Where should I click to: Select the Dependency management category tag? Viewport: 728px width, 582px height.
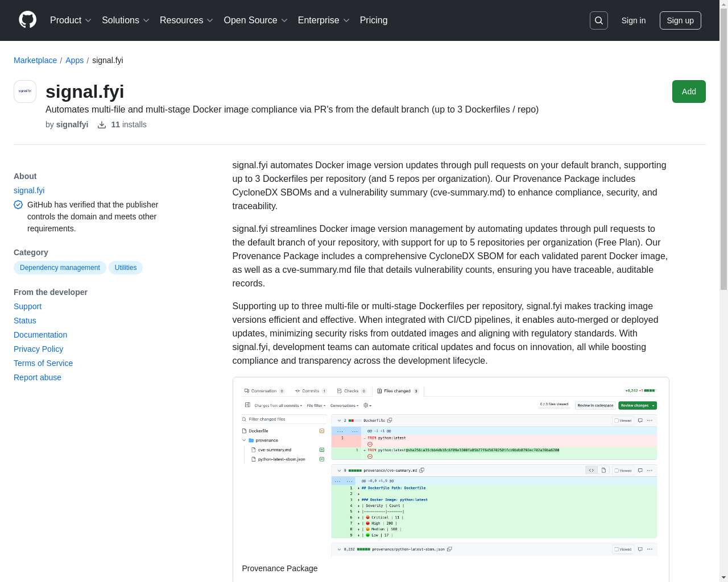(x=60, y=268)
